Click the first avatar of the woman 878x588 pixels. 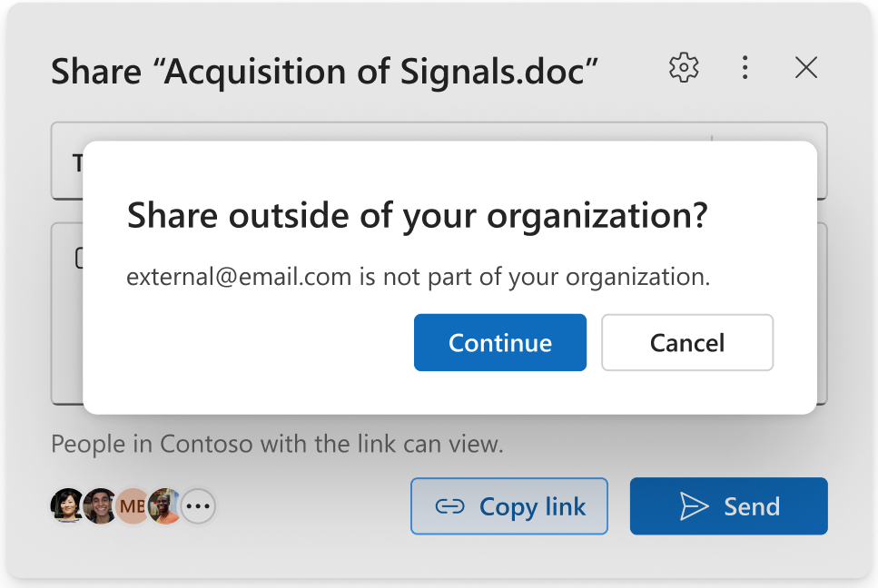[66, 506]
